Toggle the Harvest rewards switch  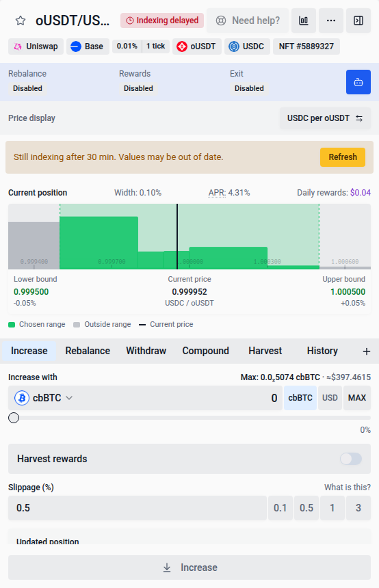351,459
